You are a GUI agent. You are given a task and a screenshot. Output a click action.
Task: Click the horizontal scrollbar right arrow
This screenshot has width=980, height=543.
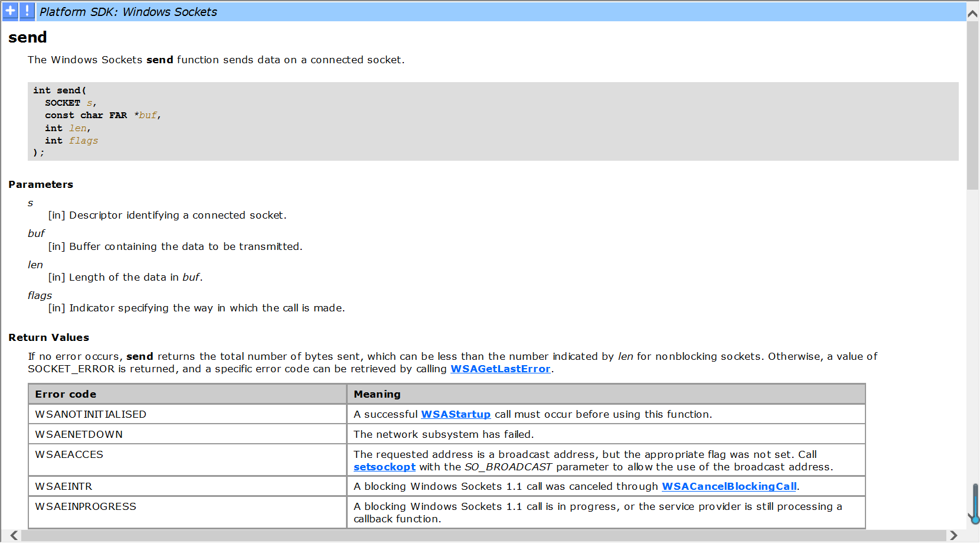tap(953, 535)
